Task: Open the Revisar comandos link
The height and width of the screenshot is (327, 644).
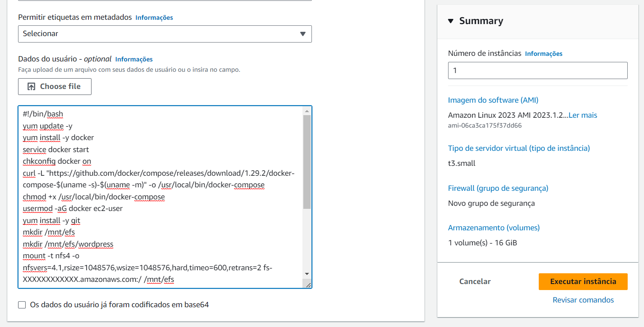Action: (583, 300)
